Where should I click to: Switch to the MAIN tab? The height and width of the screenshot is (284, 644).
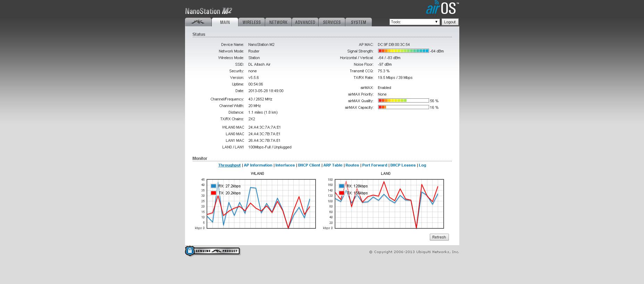(225, 22)
